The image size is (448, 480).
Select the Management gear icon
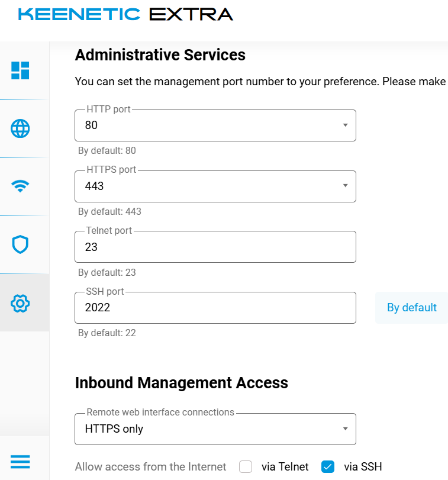20,303
